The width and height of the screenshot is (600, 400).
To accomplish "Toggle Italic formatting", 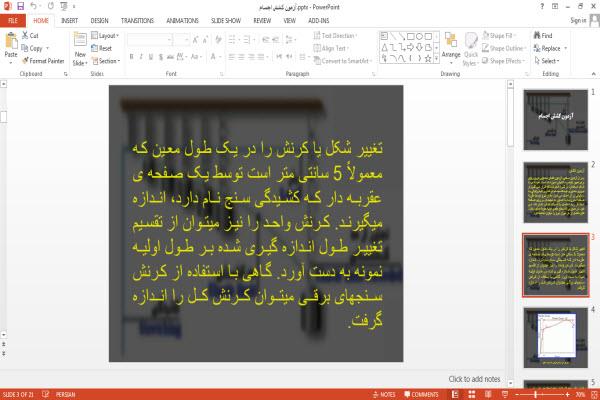I will click(x=141, y=57).
